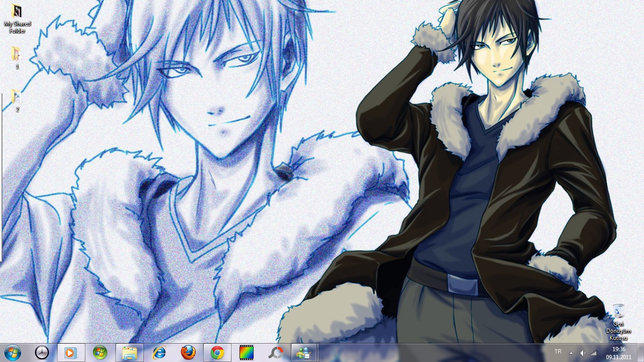644x362 pixels.
Task: Click the green Windows logo taskbar icon
Action: tap(100, 353)
